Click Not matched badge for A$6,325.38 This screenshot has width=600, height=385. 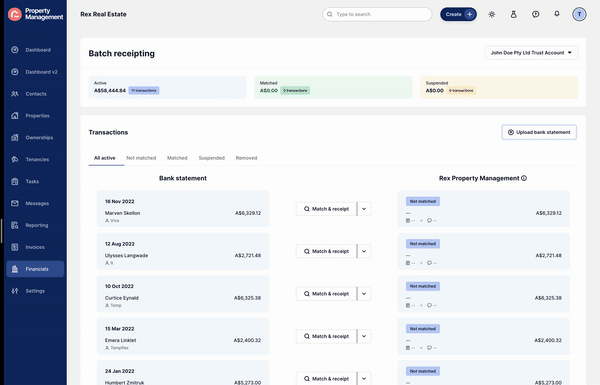423,286
